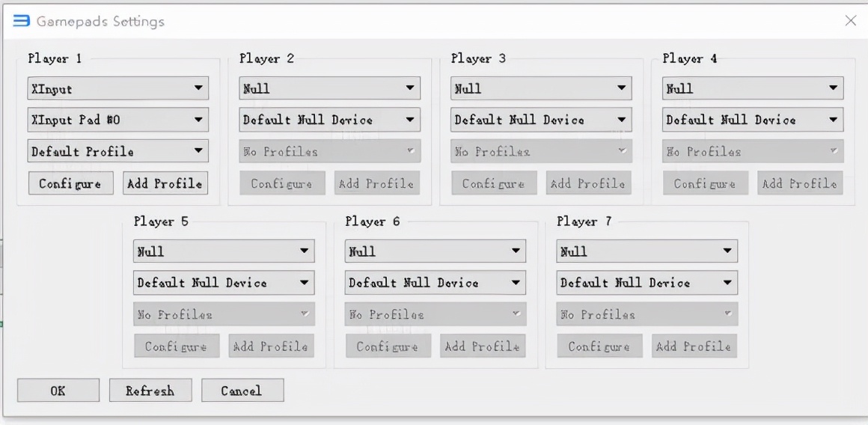The width and height of the screenshot is (868, 425).
Task: Expand Player 1 XInput Pad #0 device list
Action: coord(117,120)
